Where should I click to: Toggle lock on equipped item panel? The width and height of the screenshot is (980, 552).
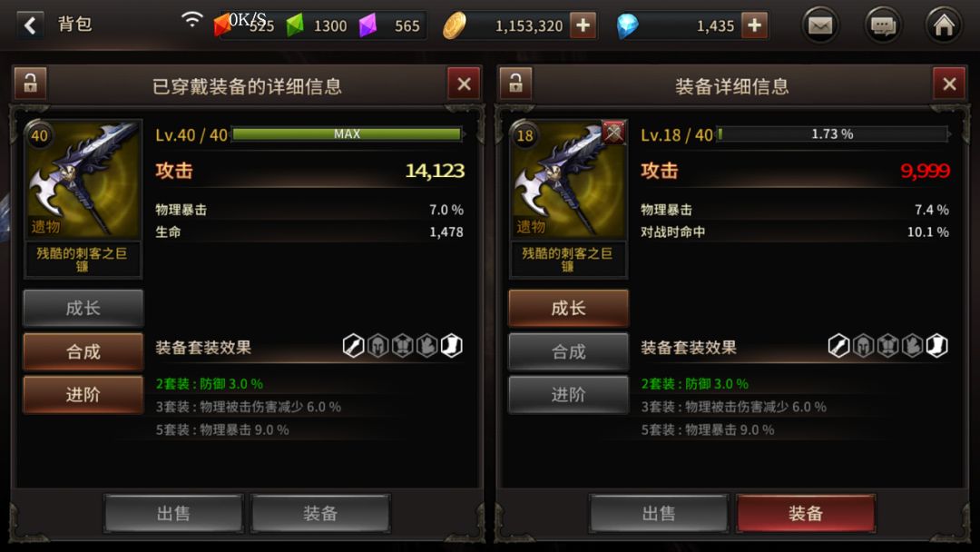pyautogui.click(x=30, y=84)
